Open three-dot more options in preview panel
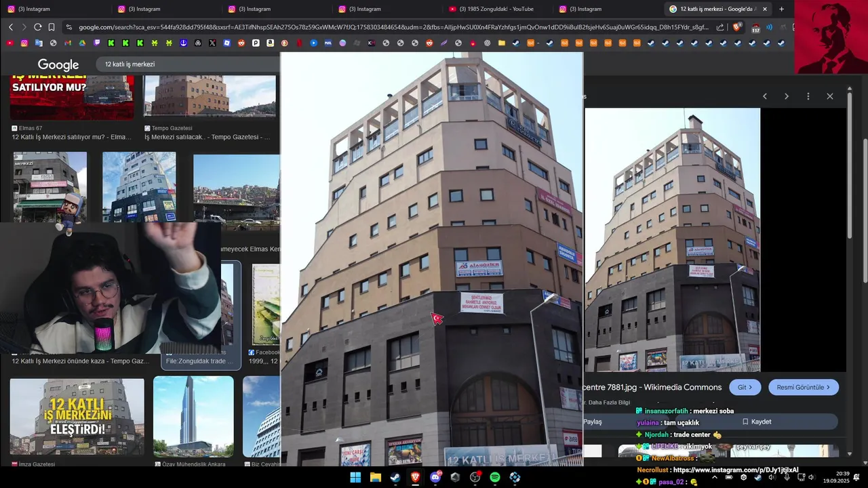 pyautogui.click(x=808, y=96)
